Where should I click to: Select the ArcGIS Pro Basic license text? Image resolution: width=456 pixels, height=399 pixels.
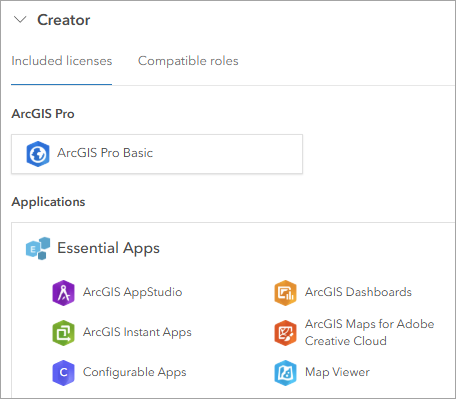pos(105,153)
